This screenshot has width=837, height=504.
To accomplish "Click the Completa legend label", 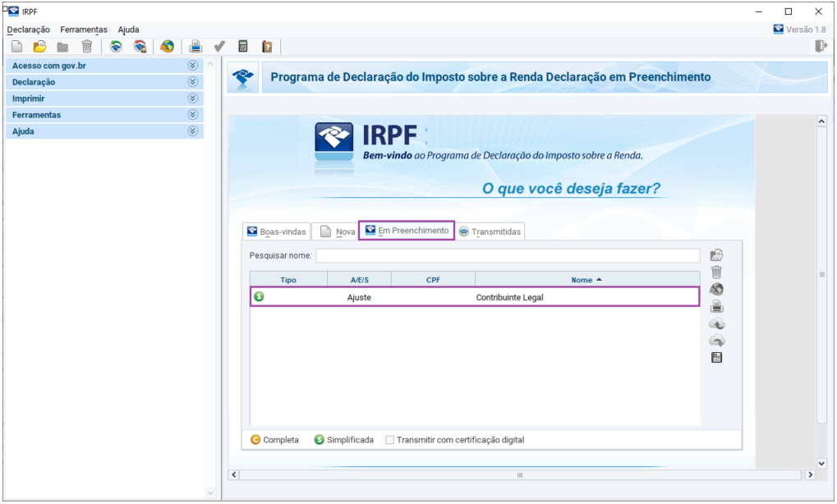I will click(x=281, y=440).
